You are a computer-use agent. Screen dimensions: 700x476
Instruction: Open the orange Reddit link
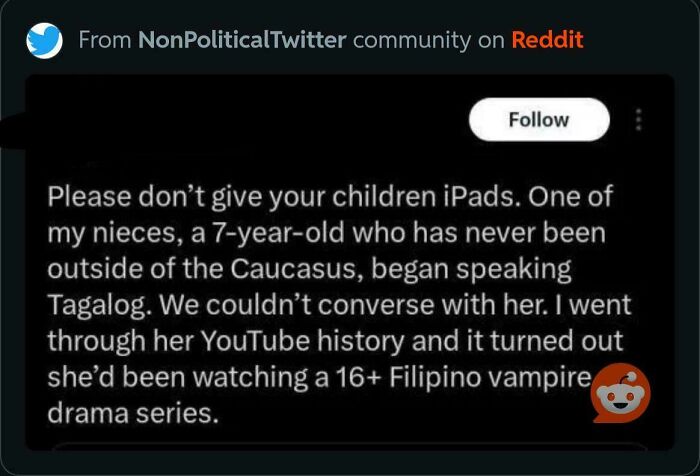tap(547, 40)
